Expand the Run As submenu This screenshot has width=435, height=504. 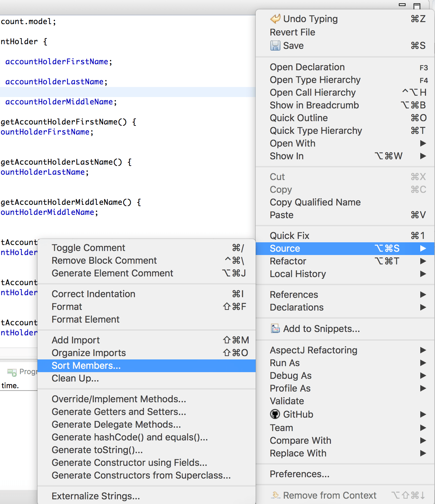click(423, 363)
